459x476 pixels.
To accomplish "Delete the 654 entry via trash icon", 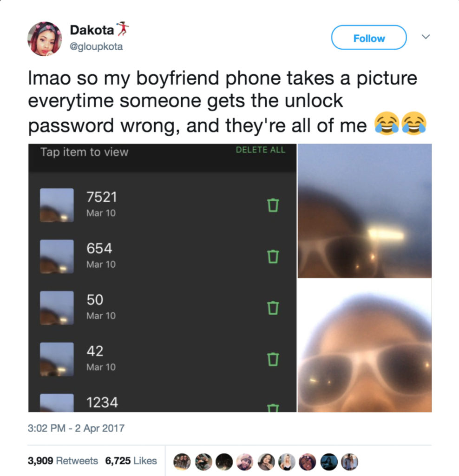I will [x=273, y=257].
